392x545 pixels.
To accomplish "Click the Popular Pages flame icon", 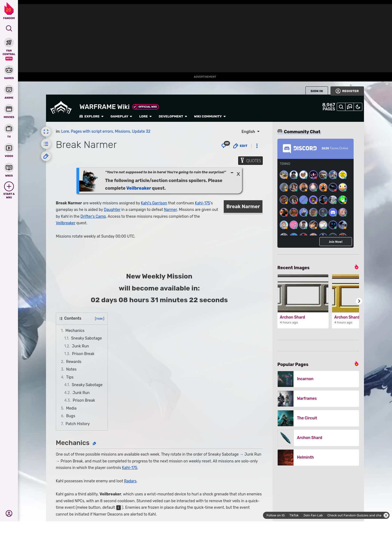I will coord(356,364).
